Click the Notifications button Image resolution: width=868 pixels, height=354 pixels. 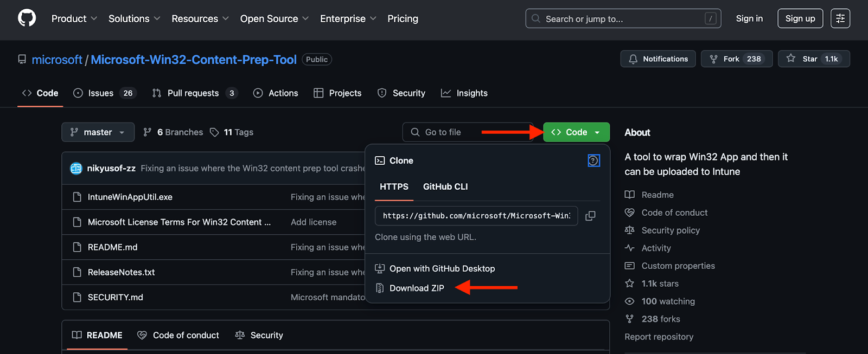658,59
